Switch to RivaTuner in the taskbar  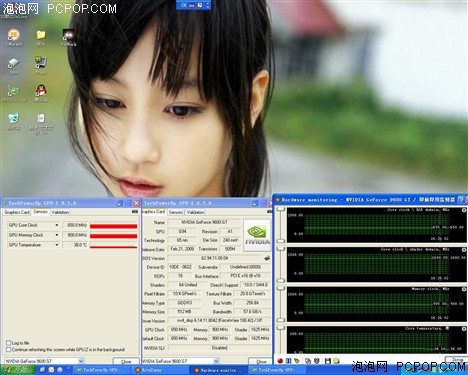[161, 370]
